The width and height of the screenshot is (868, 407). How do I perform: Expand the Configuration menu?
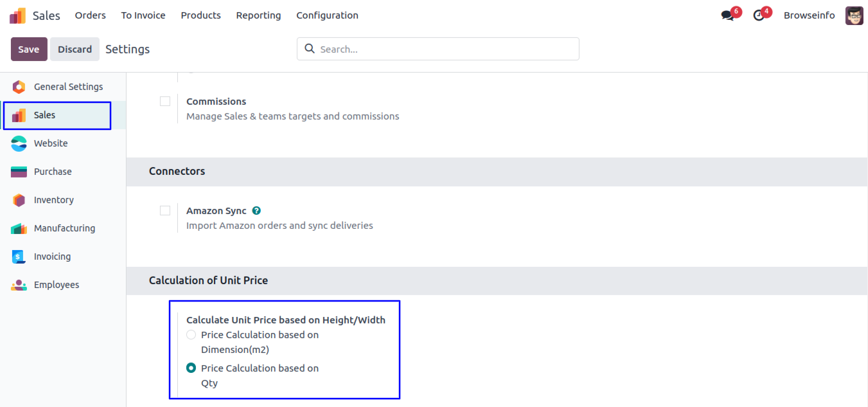(328, 15)
